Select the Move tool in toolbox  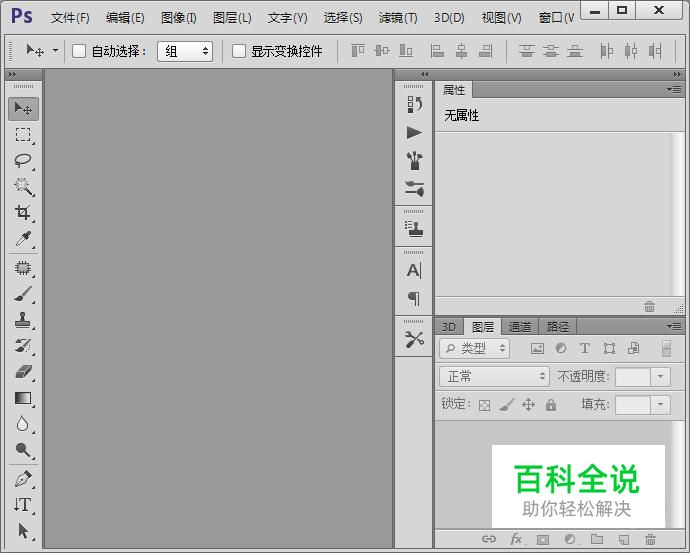23,109
